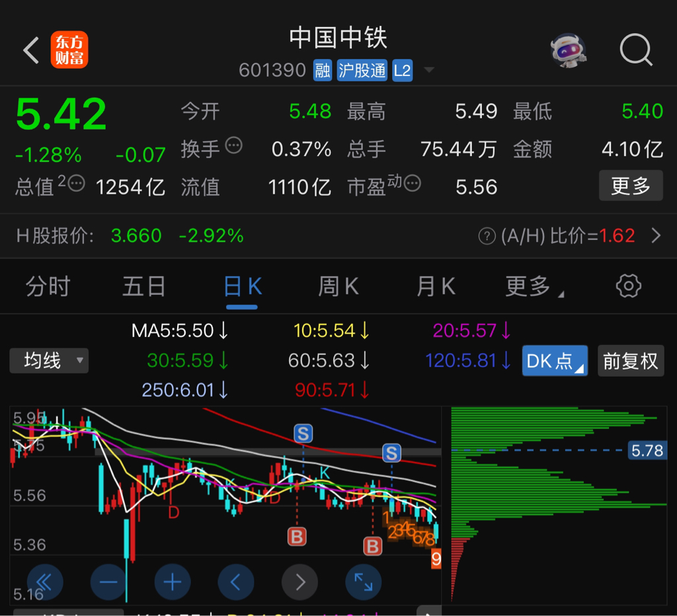Screen dimensions: 677x616
Task: Open info bubble next to 市盈动
Action: pyautogui.click(x=413, y=184)
